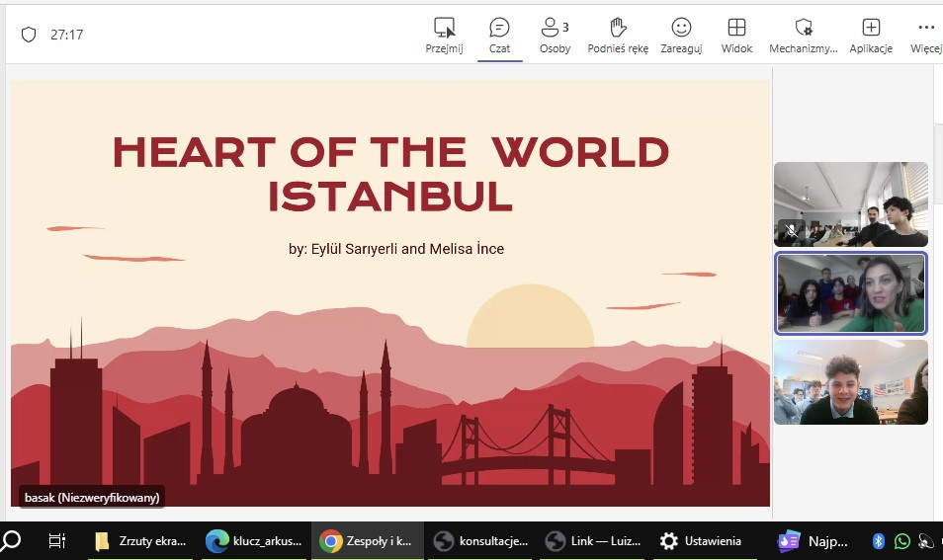Select the bottom participant video thumbnail
This screenshot has width=943, height=560.
coord(850,382)
